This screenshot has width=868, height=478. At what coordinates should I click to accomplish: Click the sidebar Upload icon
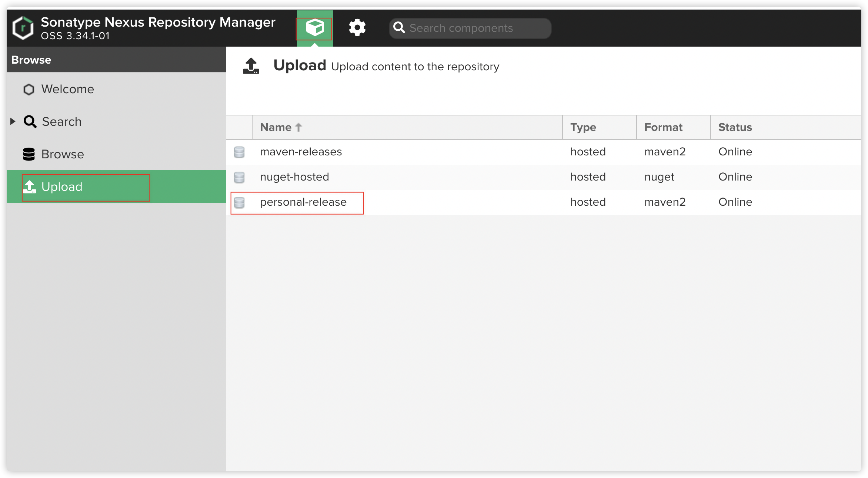click(x=29, y=186)
